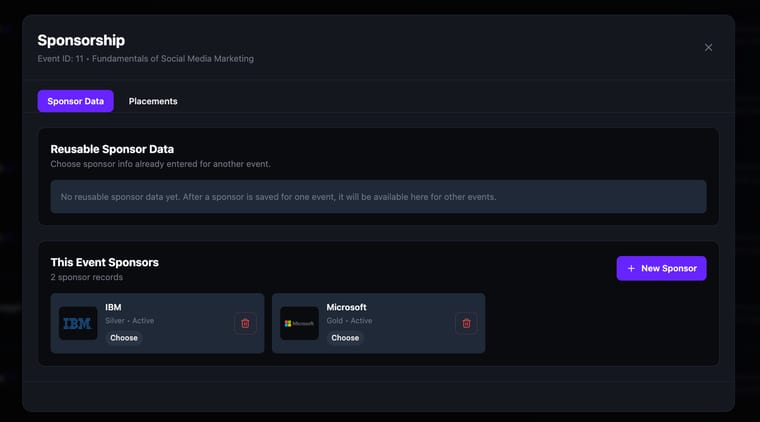Click the 'Gold • Active' status text
Viewport: 760px width, 422px height.
349,321
